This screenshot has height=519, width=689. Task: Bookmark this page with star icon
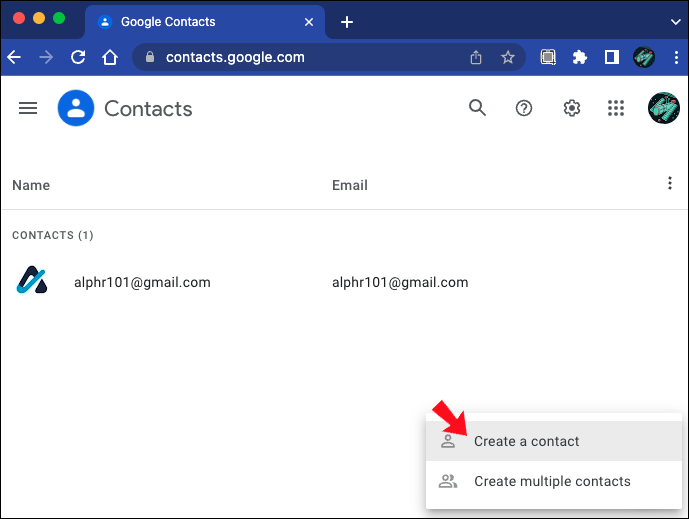(x=508, y=58)
